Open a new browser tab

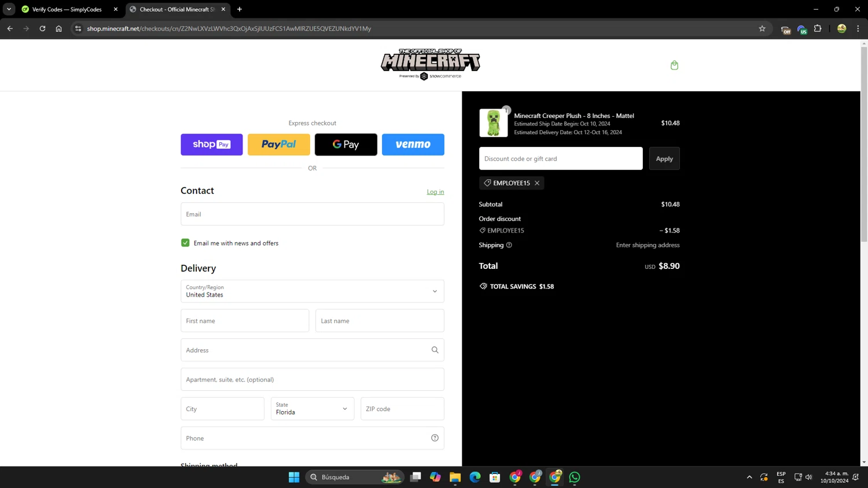pos(240,9)
